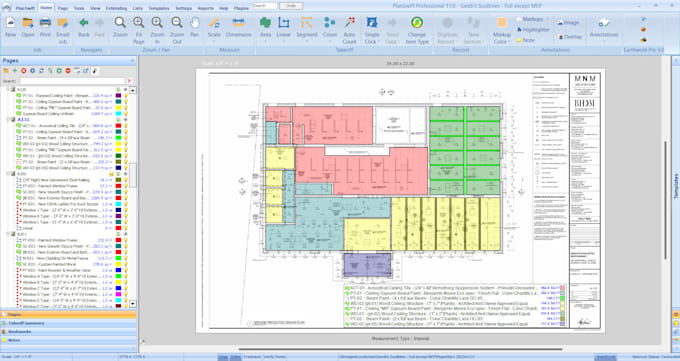680x361 pixels.
Task: Open the Area tool dropdown arrow
Action: 265,42
